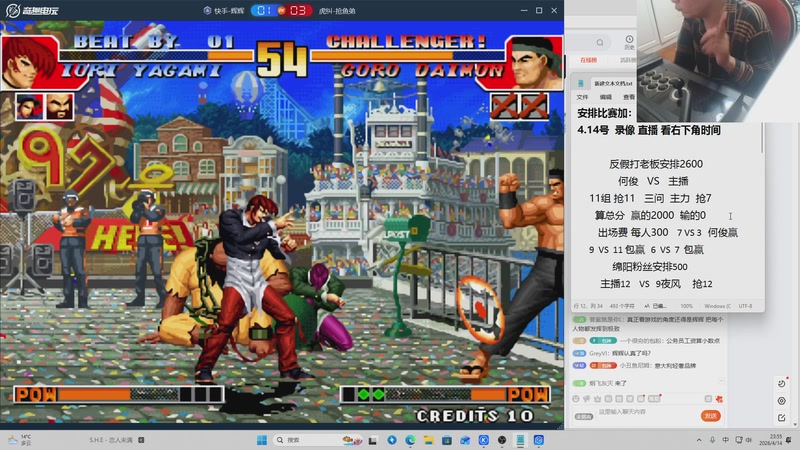Click the megaphone icon in chat toolbar
Screen dimensions: 800x450
click(587, 399)
